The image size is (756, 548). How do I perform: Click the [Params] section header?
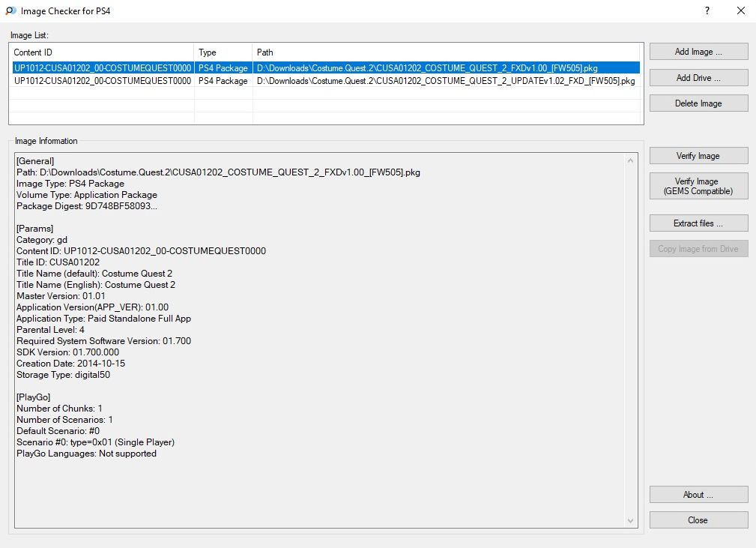click(34, 229)
